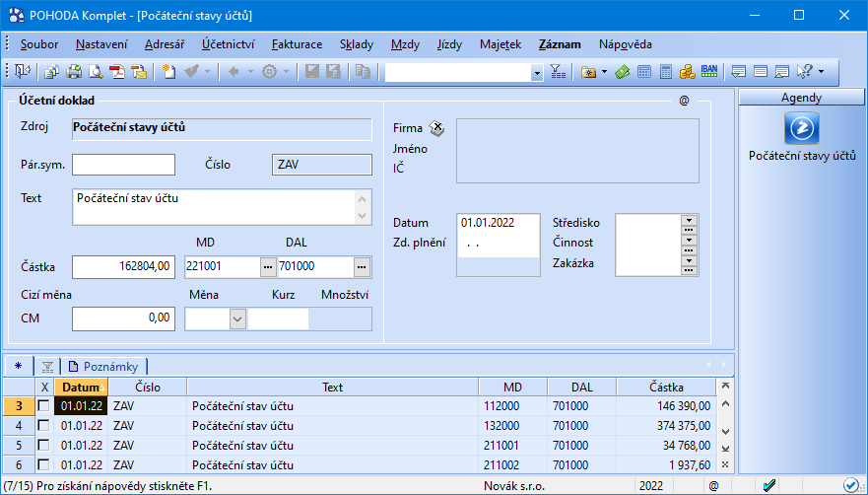Create new record with the starred page icon
The width and height of the screenshot is (868, 495).
[168, 72]
